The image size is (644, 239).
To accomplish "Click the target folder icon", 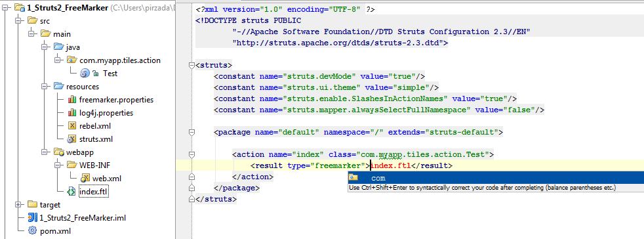I will pyautogui.click(x=32, y=205).
